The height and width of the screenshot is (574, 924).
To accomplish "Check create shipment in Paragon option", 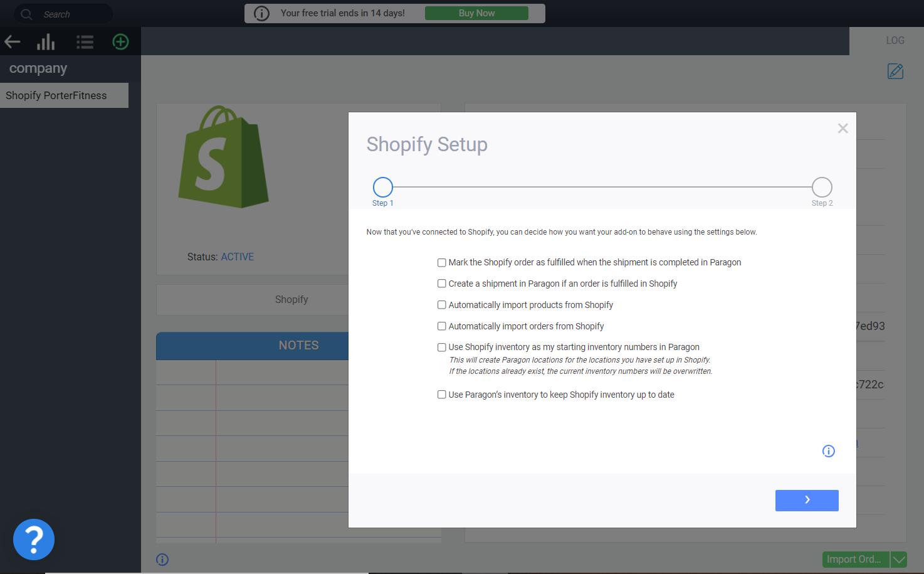I will click(x=442, y=284).
